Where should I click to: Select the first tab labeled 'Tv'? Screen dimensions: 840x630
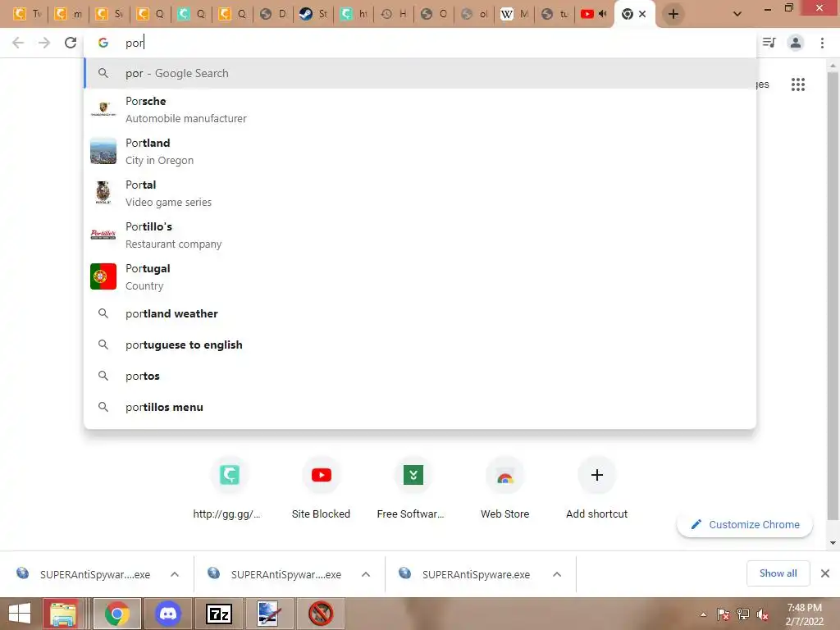pyautogui.click(x=27, y=14)
